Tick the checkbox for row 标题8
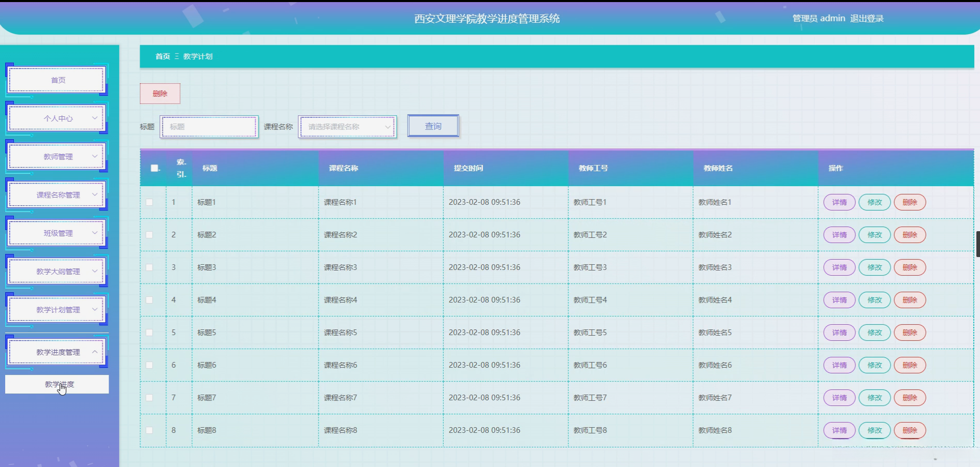This screenshot has width=980, height=467. (x=149, y=430)
